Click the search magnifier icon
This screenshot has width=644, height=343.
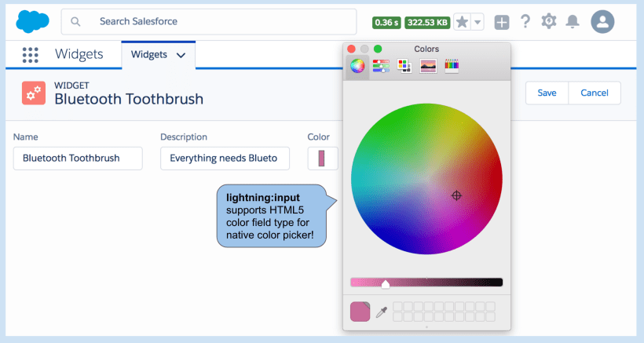click(75, 21)
